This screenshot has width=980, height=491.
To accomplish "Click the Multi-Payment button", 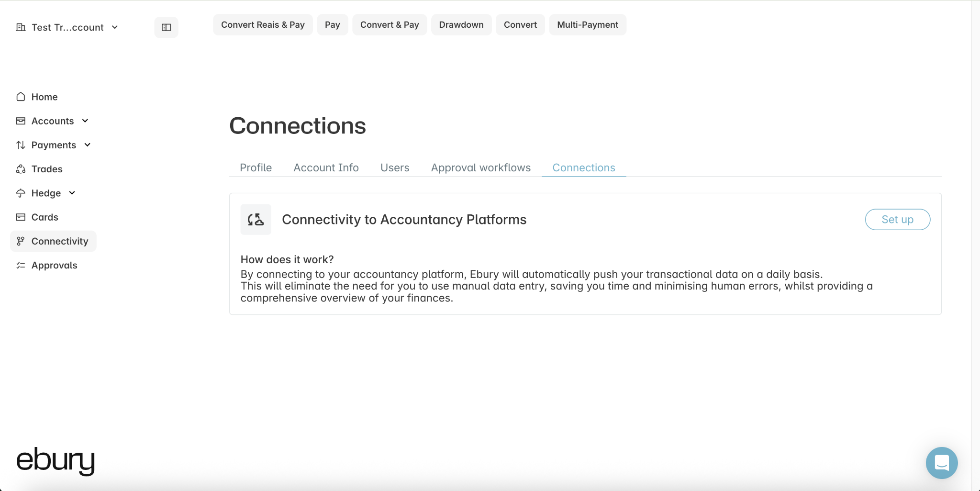I will 588,25.
